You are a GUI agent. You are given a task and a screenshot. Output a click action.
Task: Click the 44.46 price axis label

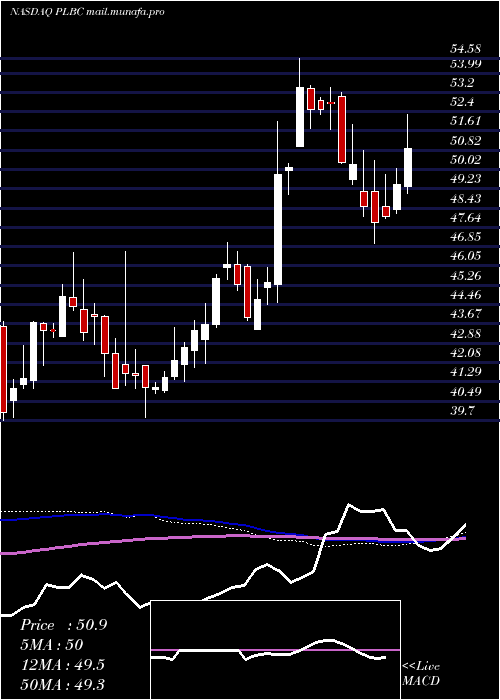click(466, 295)
